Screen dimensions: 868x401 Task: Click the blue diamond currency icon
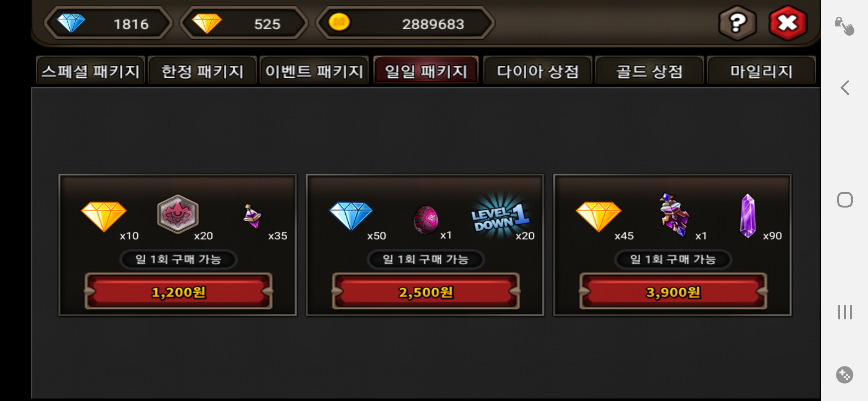click(71, 23)
